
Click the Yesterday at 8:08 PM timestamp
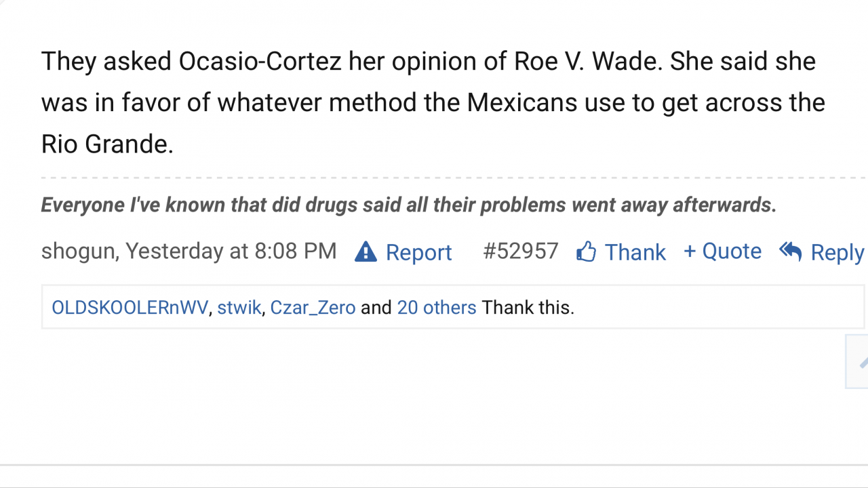pos(231,251)
